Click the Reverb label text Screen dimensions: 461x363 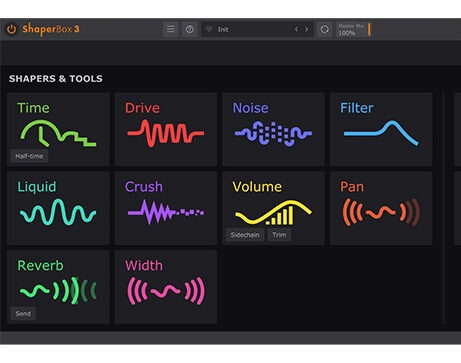40,266
